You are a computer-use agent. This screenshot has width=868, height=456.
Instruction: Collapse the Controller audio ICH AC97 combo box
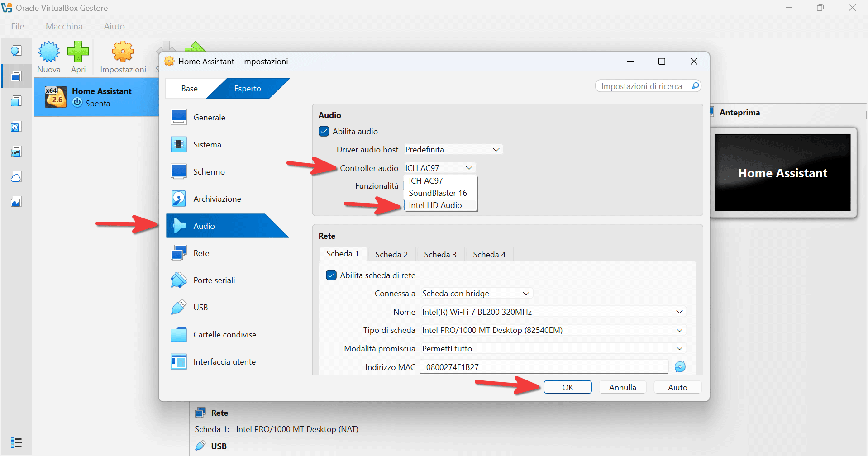coord(439,168)
